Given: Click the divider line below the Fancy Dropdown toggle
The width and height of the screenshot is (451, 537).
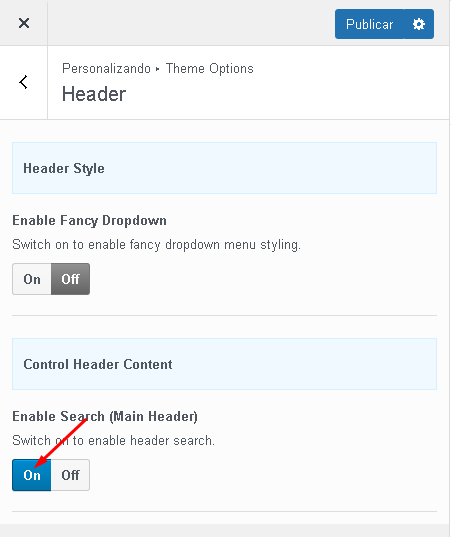Looking at the screenshot, I should 224,315.
